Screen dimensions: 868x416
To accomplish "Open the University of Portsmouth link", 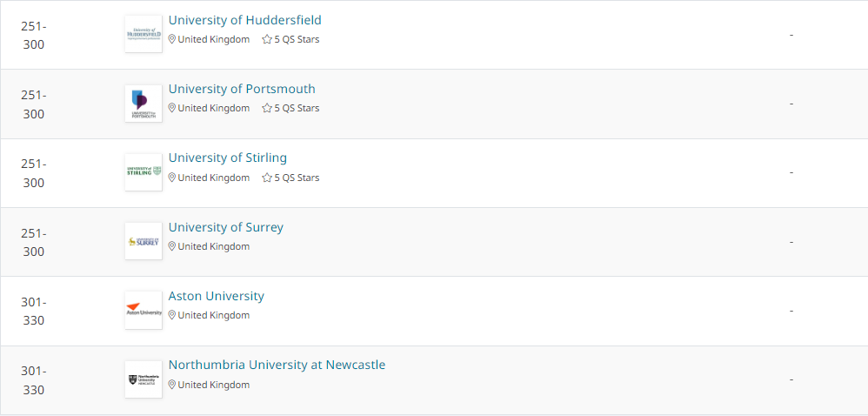I will point(242,89).
